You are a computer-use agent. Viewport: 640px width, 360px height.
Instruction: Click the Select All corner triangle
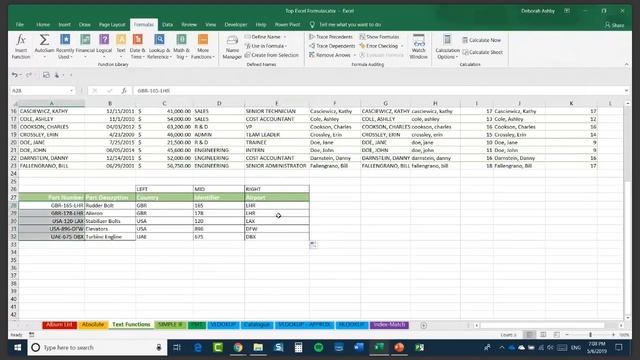(x=15, y=104)
